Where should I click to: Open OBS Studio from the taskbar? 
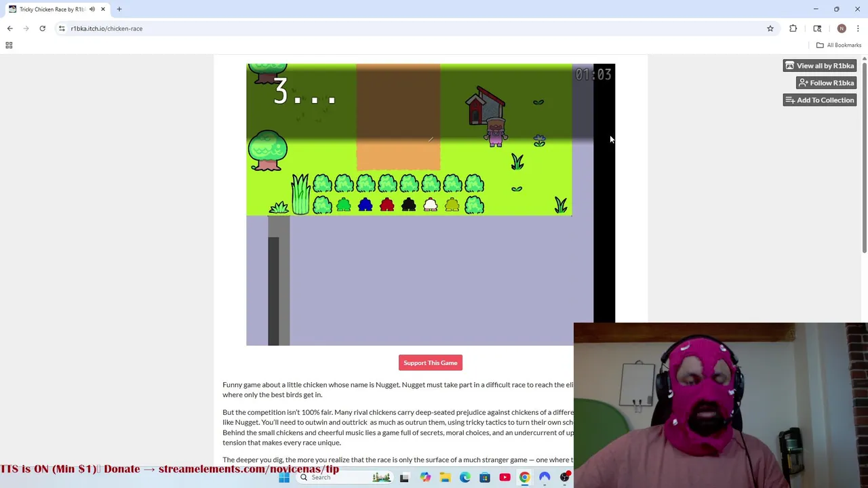(565, 477)
